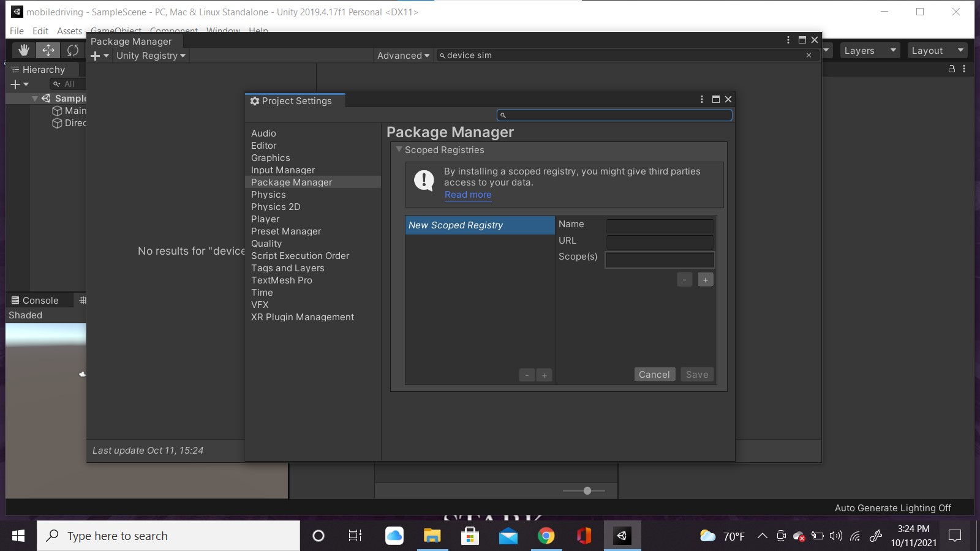Clear the device sim search text

809,55
